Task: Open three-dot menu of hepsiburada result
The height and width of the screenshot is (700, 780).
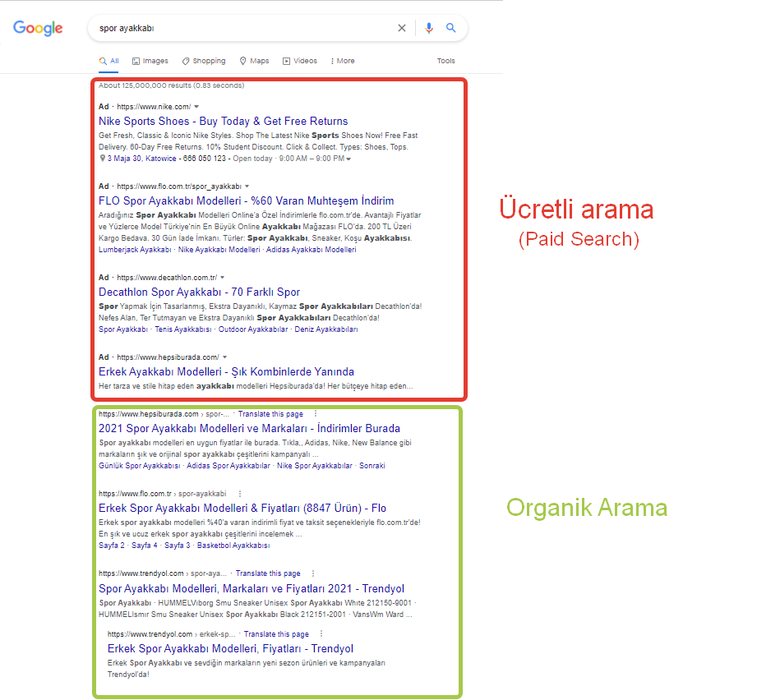Action: 316,413
